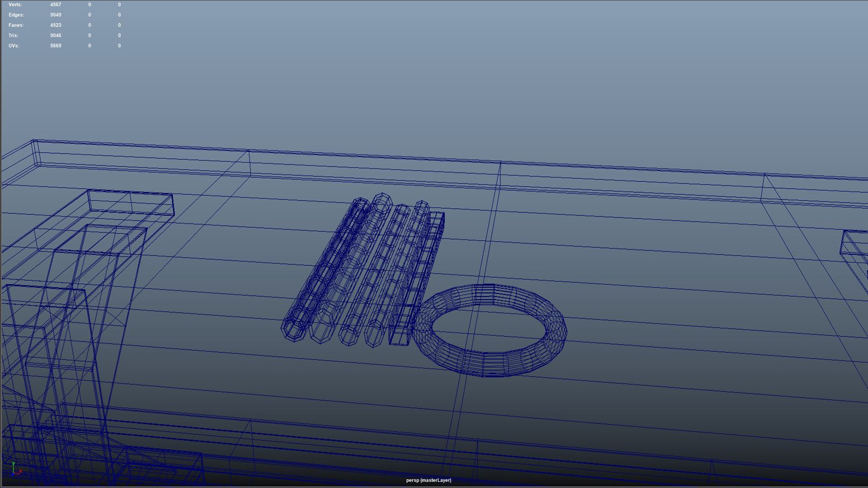The height and width of the screenshot is (488, 868).
Task: Click the Tris count value 9046
Action: click(56, 35)
